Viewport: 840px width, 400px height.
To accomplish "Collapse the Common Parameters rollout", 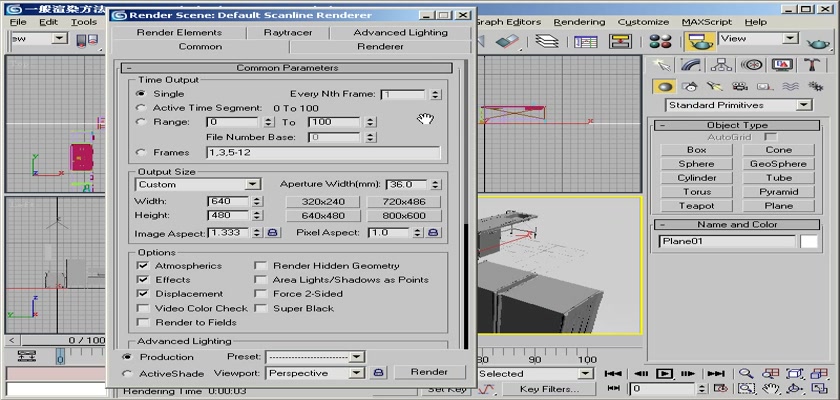I will click(x=287, y=68).
